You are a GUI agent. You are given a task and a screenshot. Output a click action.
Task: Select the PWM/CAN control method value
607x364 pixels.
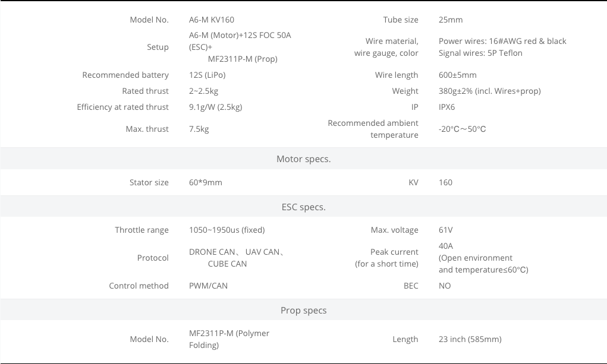(x=208, y=286)
